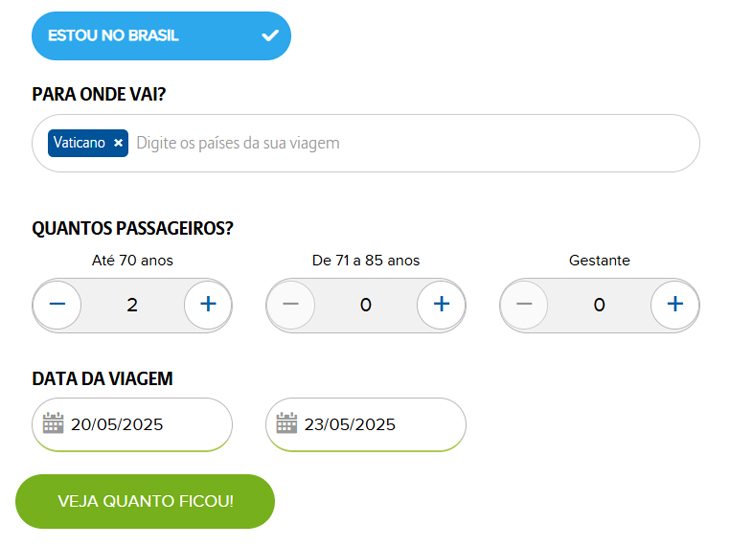Click the De 71 a 85 anos count value

(366, 305)
